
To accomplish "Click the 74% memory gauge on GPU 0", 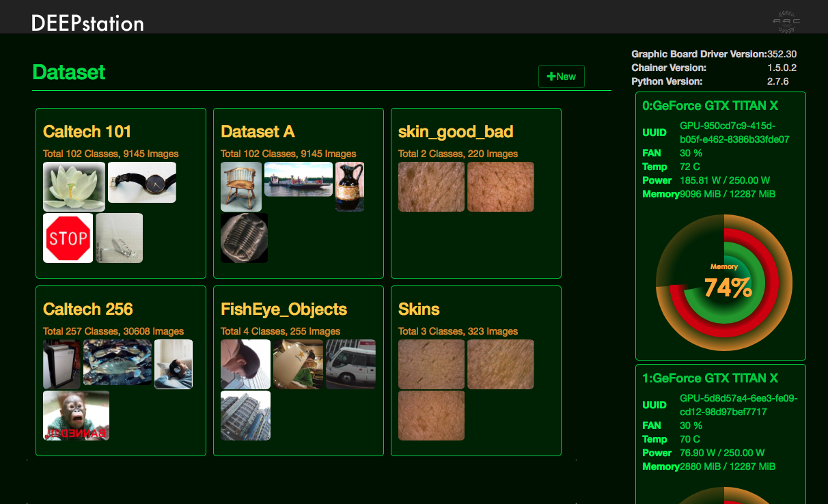I will click(x=724, y=283).
